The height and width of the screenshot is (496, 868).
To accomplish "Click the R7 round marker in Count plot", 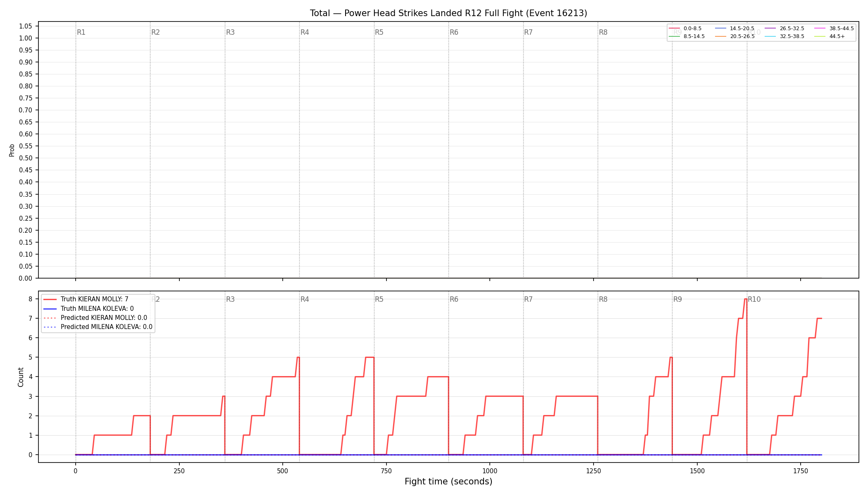I will (528, 299).
